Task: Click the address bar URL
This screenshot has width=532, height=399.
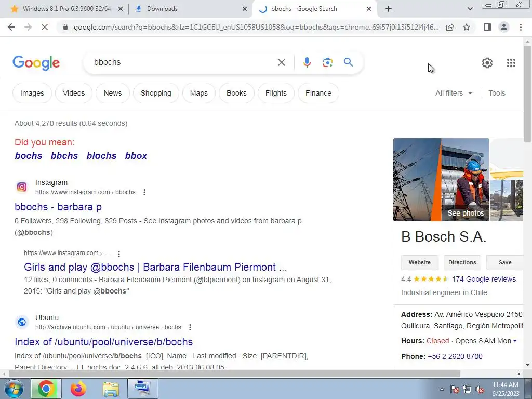Action: tap(256, 27)
